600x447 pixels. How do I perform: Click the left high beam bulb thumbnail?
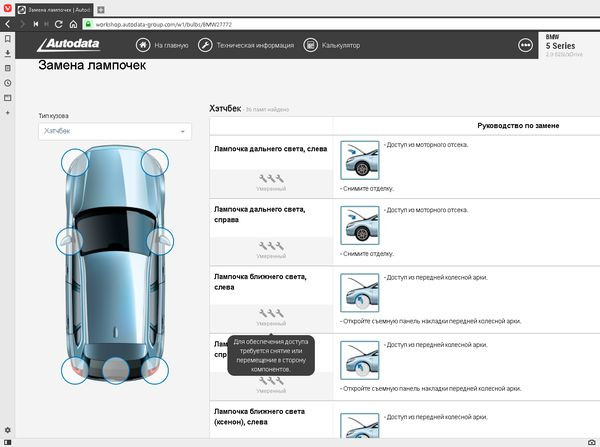click(359, 160)
